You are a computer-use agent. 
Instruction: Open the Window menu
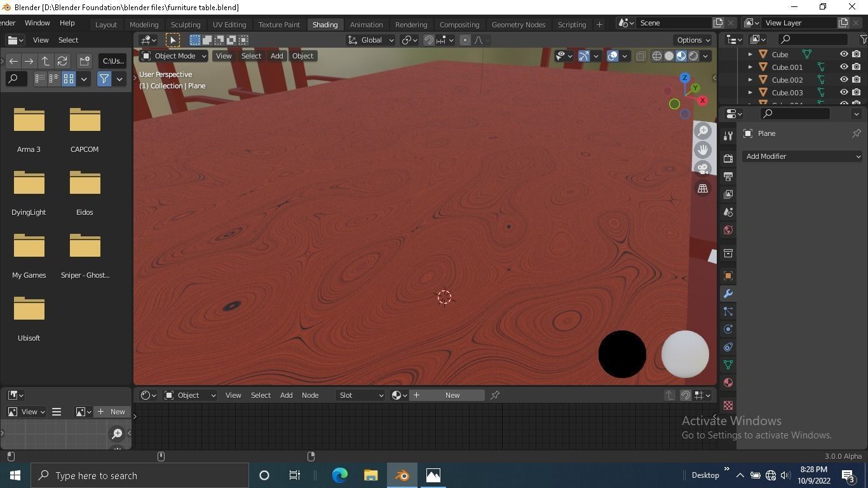[x=37, y=23]
